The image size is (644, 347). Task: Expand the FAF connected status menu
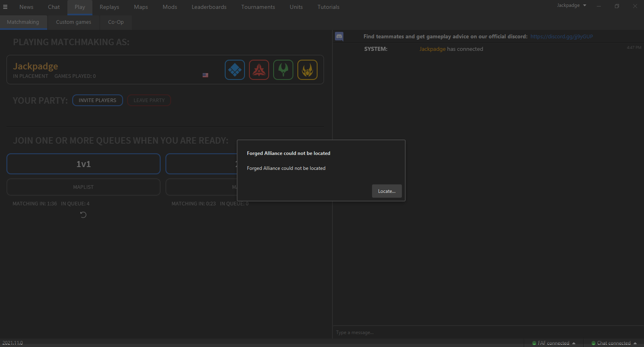click(554, 343)
